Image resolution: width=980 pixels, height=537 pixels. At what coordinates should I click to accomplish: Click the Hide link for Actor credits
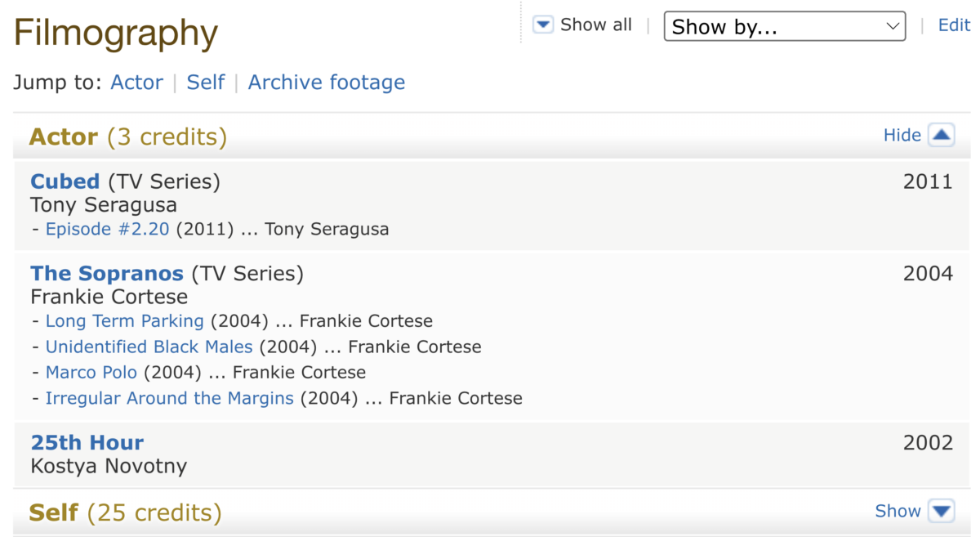tap(902, 135)
